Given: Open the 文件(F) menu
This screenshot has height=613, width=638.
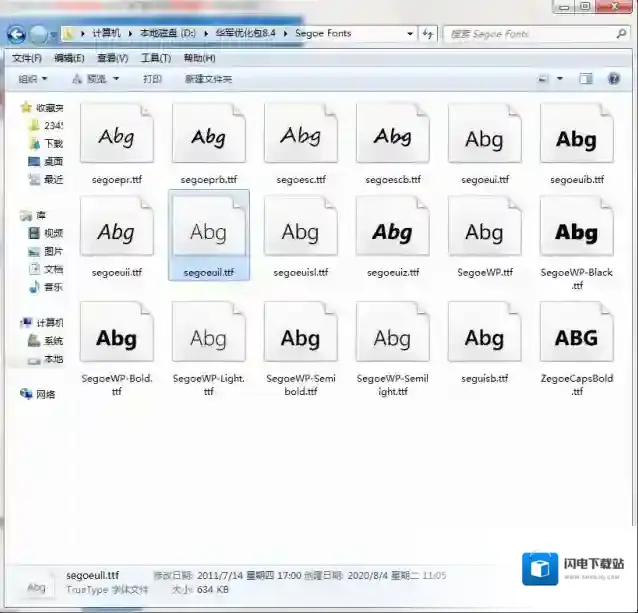Looking at the screenshot, I should (x=27, y=58).
